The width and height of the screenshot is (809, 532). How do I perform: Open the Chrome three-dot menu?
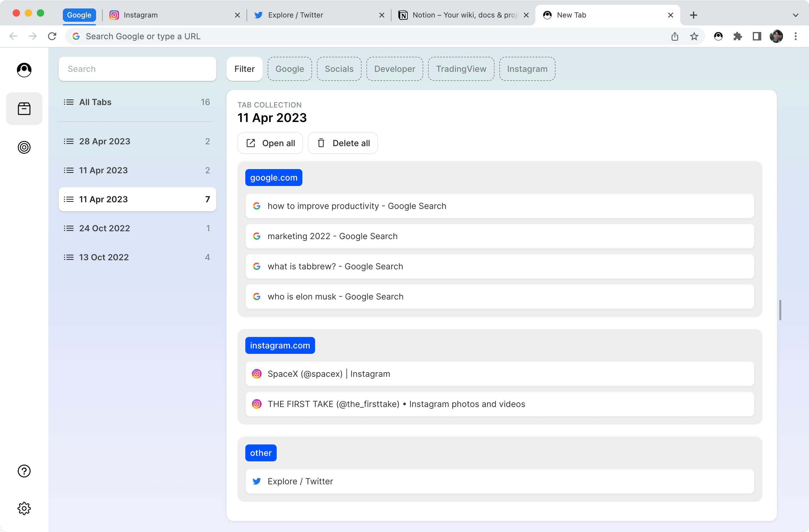[x=796, y=36]
